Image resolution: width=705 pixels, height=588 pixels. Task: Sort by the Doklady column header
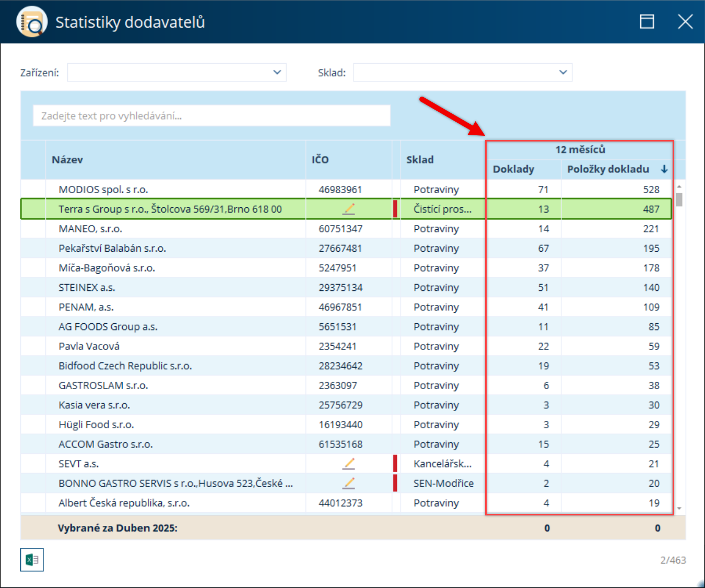(513, 169)
